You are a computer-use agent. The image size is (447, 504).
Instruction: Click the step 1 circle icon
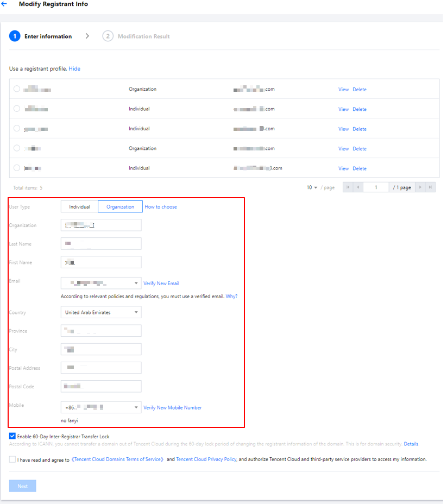[x=15, y=36]
